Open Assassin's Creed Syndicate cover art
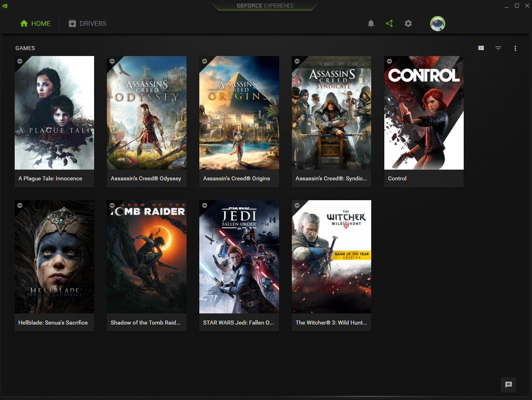The width and height of the screenshot is (532, 400). (332, 113)
